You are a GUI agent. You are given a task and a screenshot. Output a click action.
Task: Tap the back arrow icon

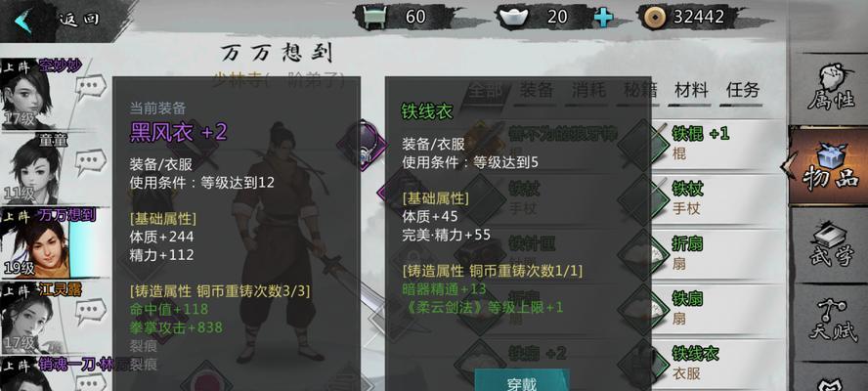(23, 22)
